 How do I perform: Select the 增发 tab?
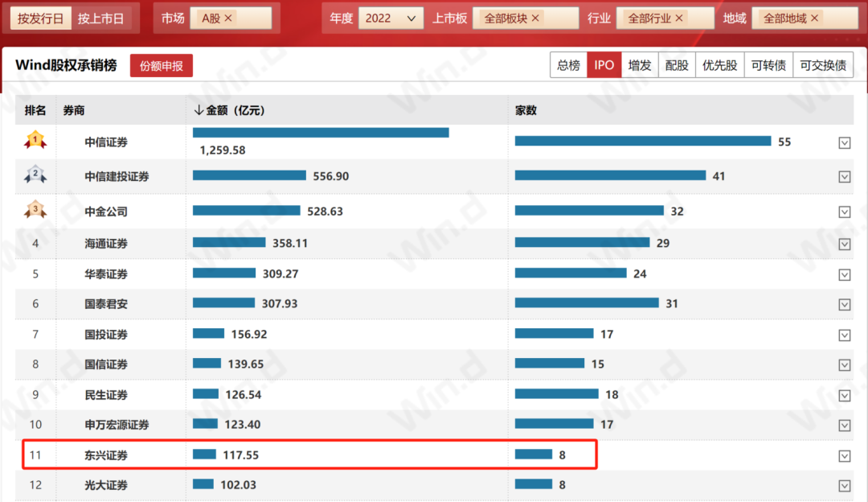click(x=640, y=65)
